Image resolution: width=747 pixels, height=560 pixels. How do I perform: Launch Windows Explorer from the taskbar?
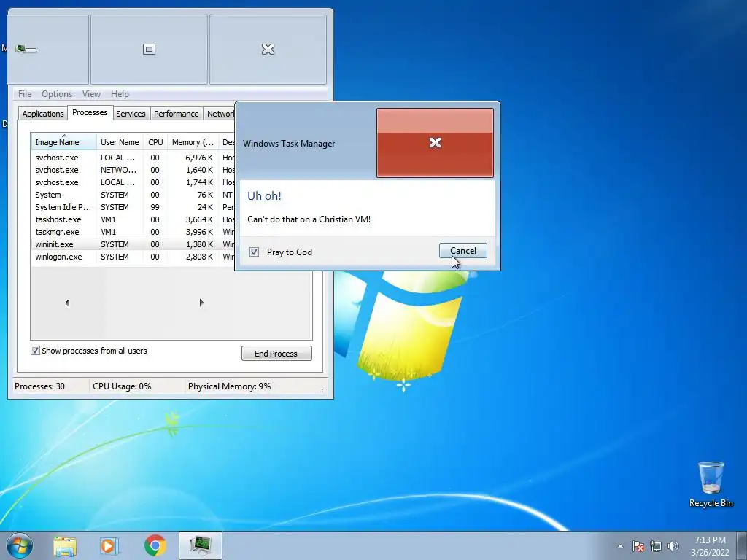65,546
